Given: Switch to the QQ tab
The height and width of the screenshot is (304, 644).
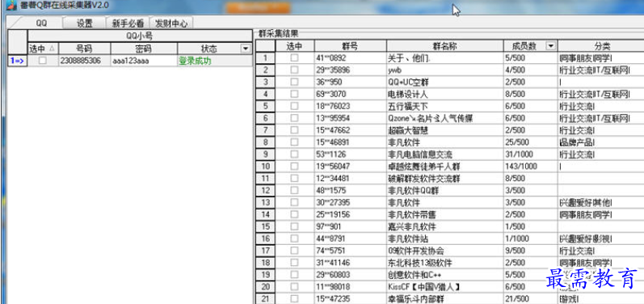Looking at the screenshot, I should [41, 23].
